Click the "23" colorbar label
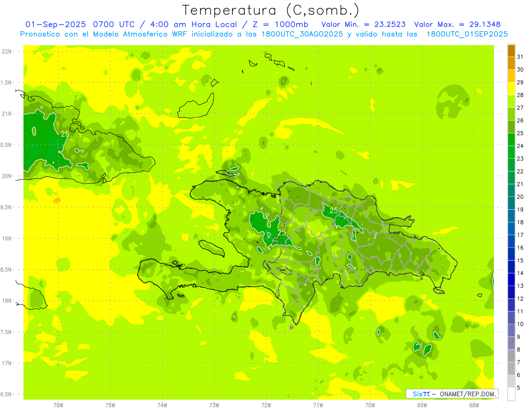The height and width of the screenshot is (411, 532). pos(520,158)
